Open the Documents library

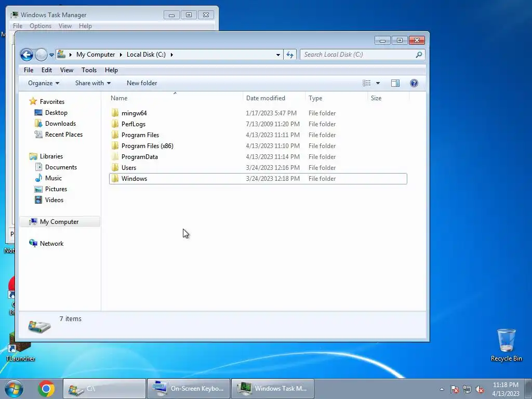(x=61, y=167)
